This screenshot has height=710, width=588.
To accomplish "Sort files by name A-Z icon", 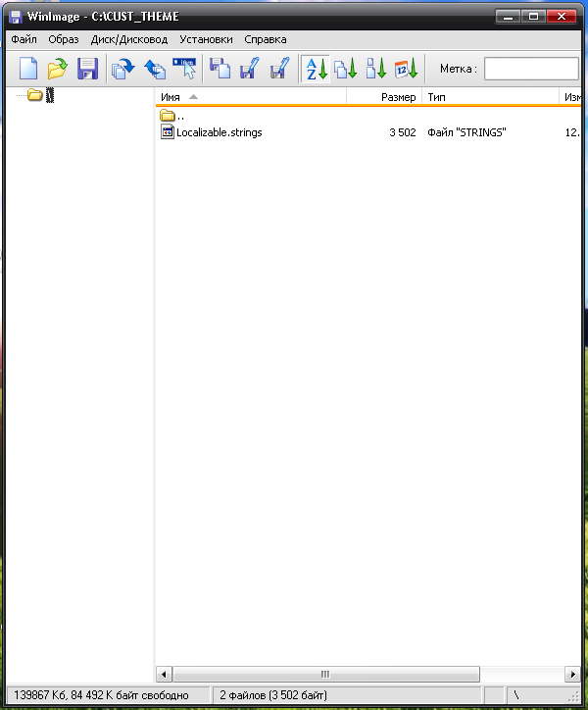I will 316,69.
